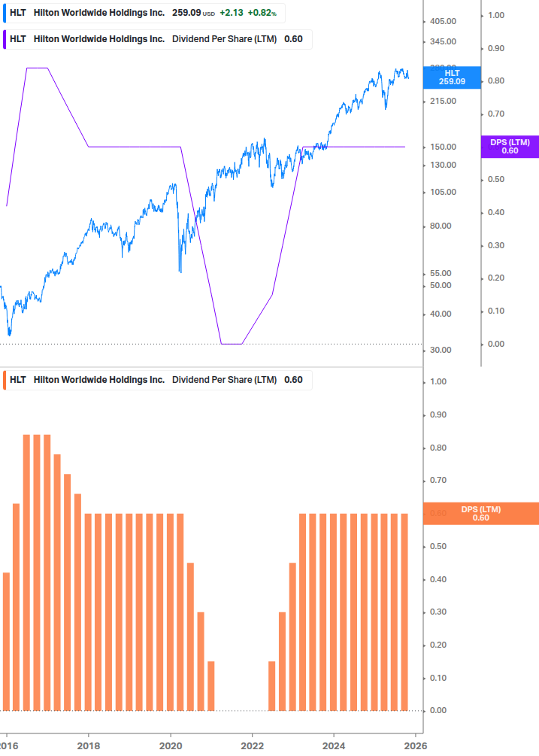The image size is (539, 756).
Task: Click the 405.00 price axis label
Action: (x=443, y=21)
